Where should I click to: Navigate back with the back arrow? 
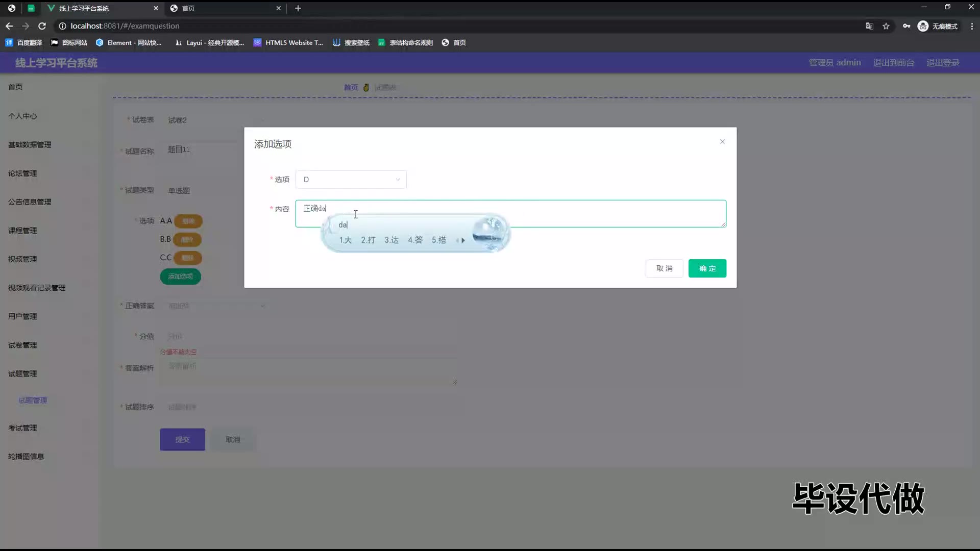(9, 26)
